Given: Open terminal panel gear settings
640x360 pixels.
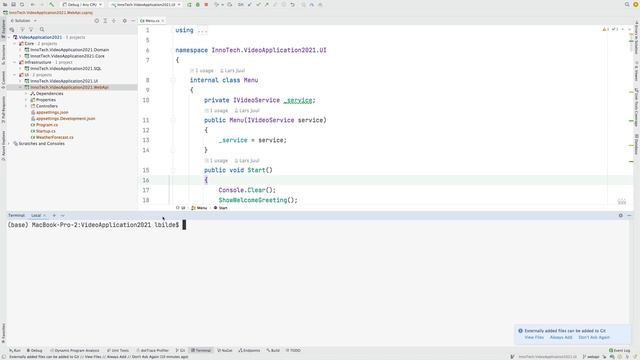Looking at the screenshot, I should 620,215.
